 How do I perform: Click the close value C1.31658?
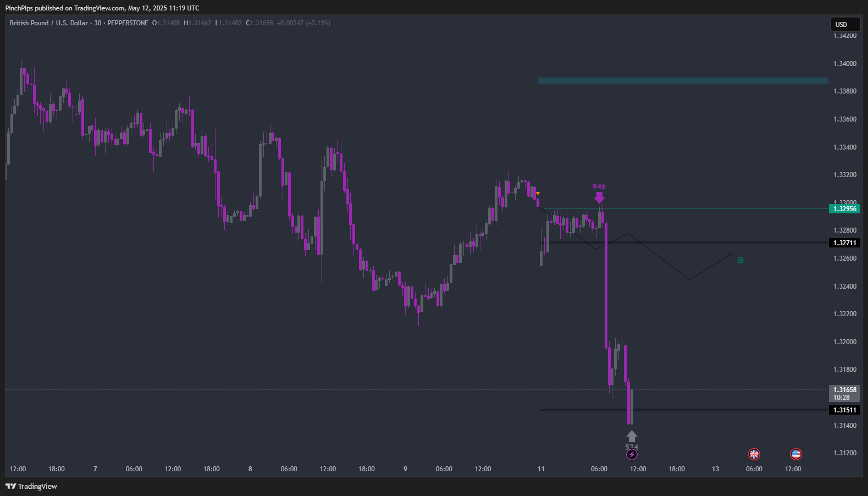(x=259, y=23)
